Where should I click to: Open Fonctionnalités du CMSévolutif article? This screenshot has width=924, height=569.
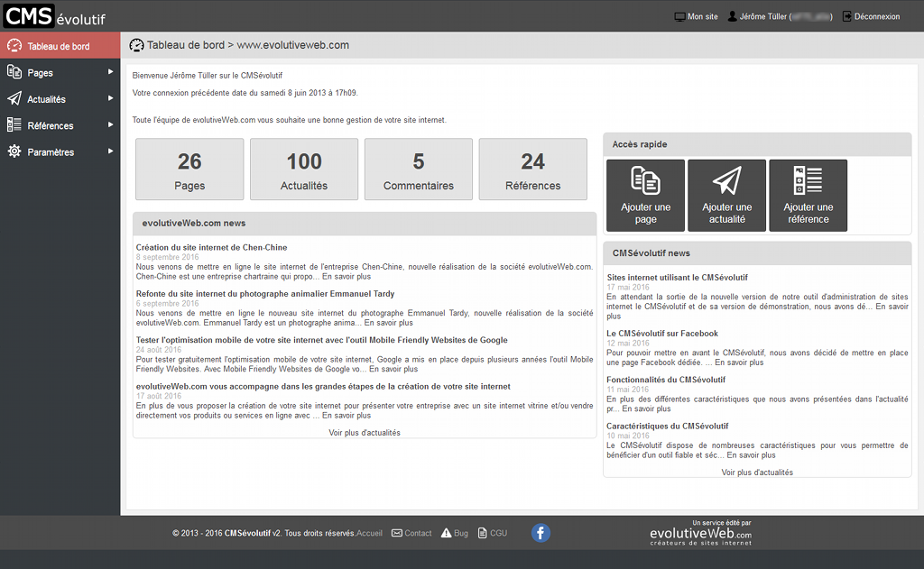[666, 380]
